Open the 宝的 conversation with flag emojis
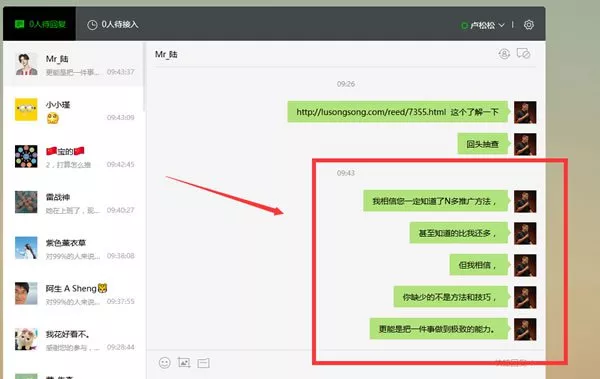The height and width of the screenshot is (379, 600). pyautogui.click(x=73, y=157)
